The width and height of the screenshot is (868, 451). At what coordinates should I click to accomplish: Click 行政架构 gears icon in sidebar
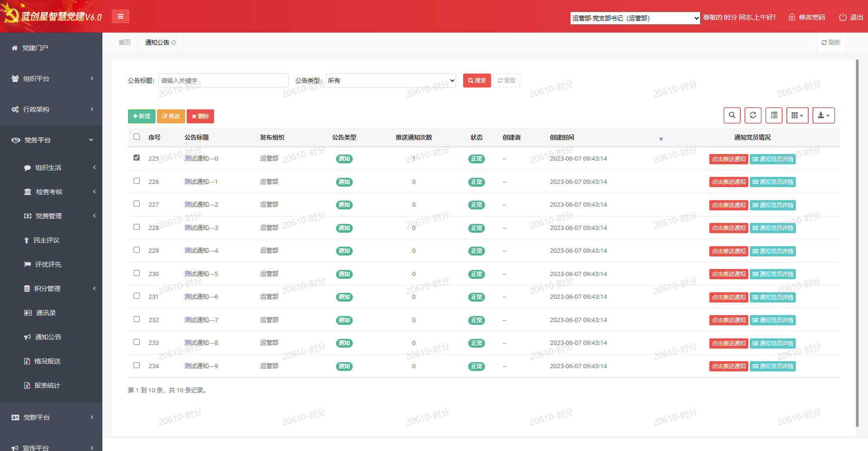(x=15, y=109)
